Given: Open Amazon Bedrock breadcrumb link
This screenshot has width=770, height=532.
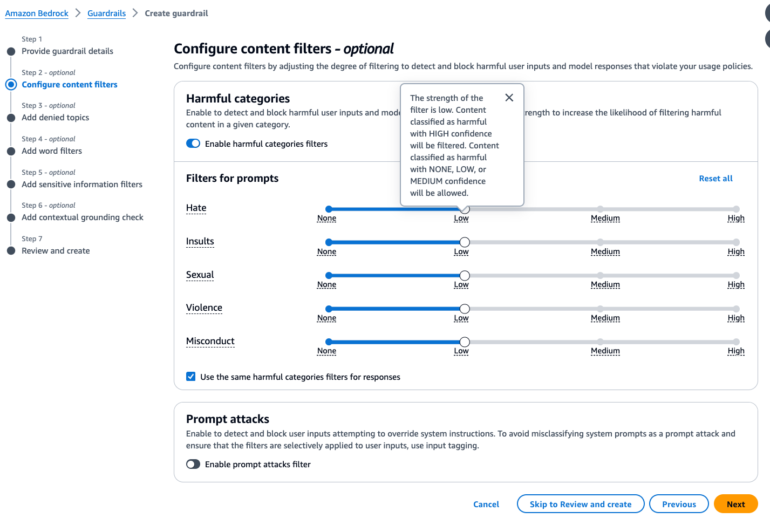Looking at the screenshot, I should tap(37, 13).
